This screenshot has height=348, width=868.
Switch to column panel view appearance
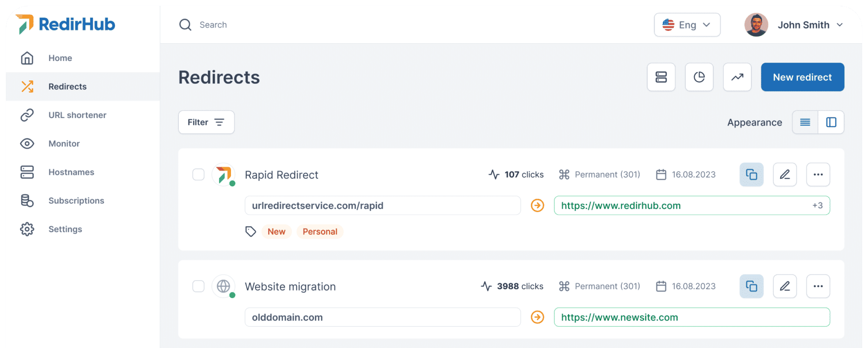[x=831, y=122]
